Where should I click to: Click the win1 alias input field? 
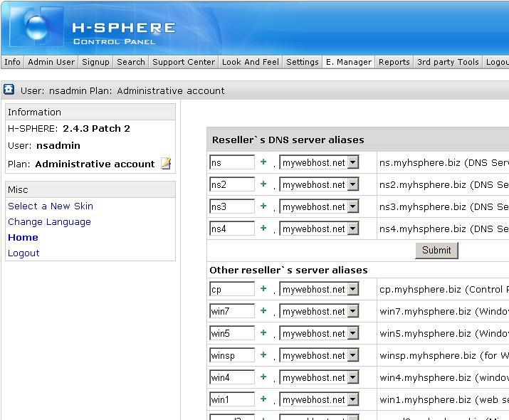click(232, 399)
